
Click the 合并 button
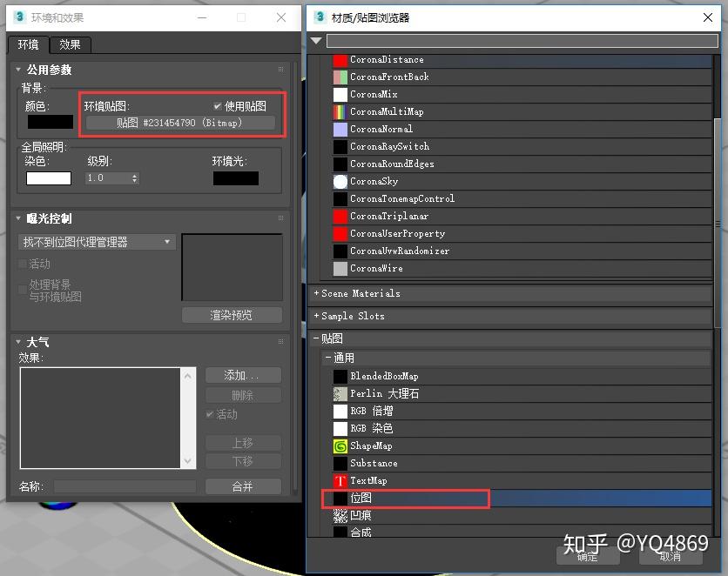click(243, 486)
